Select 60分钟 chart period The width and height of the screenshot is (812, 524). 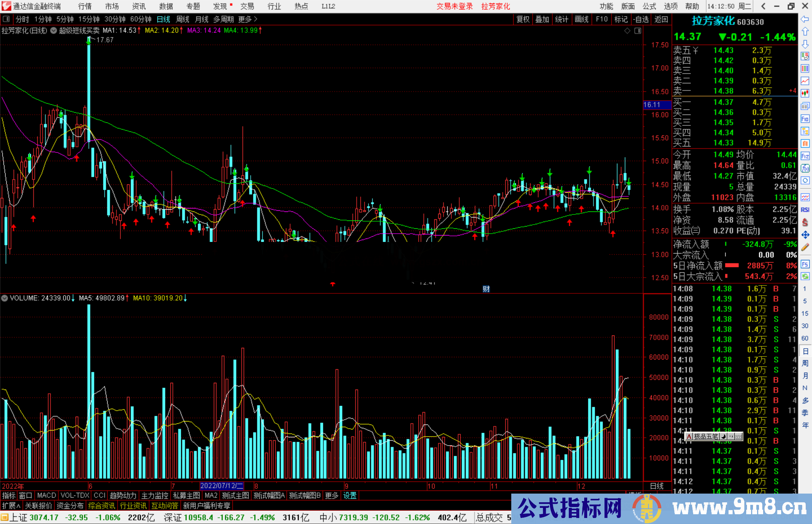[141, 19]
